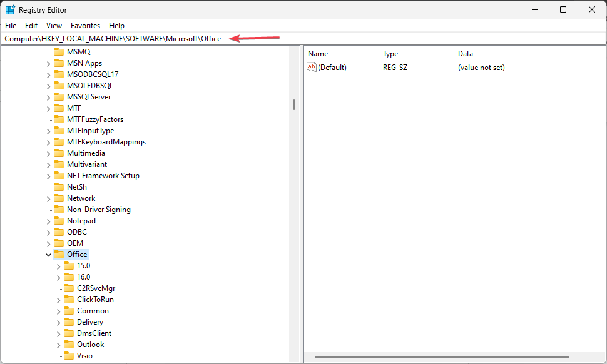Click the Registry Editor app icon

click(x=10, y=9)
